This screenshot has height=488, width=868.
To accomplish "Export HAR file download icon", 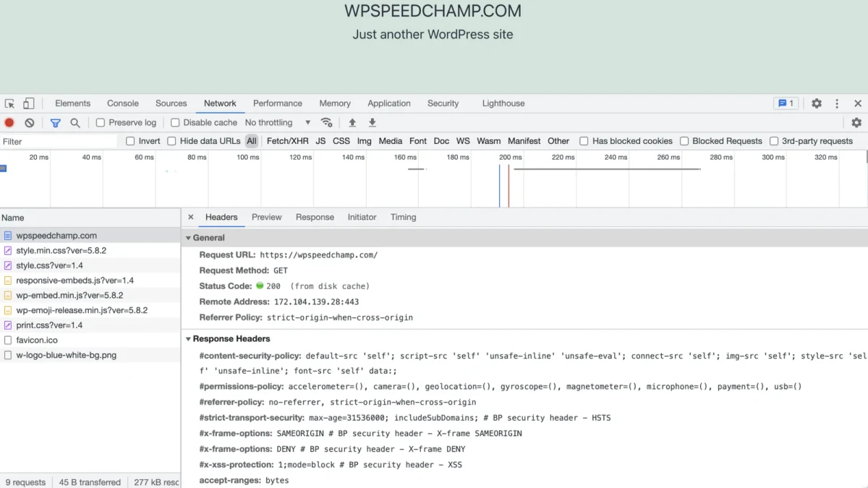I will [x=372, y=123].
